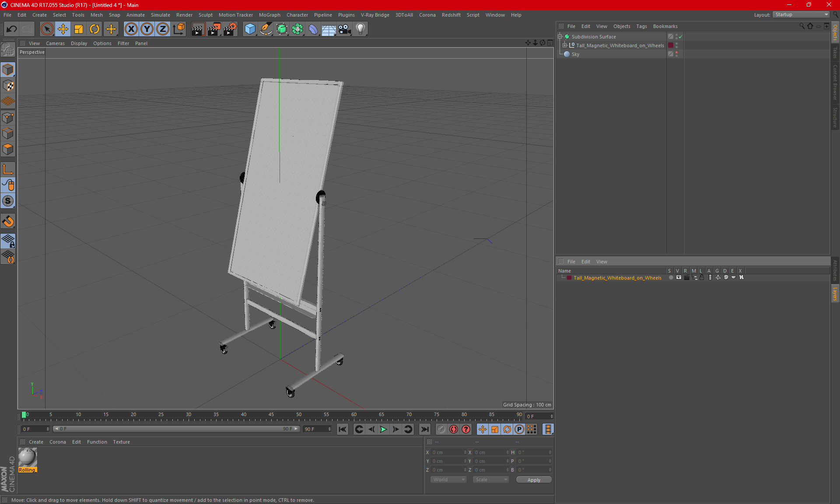Image resolution: width=840 pixels, height=504 pixels.
Task: Switch to the Structure side tab
Action: point(835,117)
